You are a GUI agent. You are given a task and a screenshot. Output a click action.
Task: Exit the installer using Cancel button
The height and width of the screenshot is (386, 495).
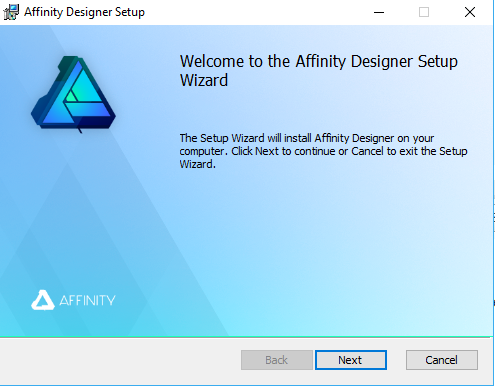(442, 360)
